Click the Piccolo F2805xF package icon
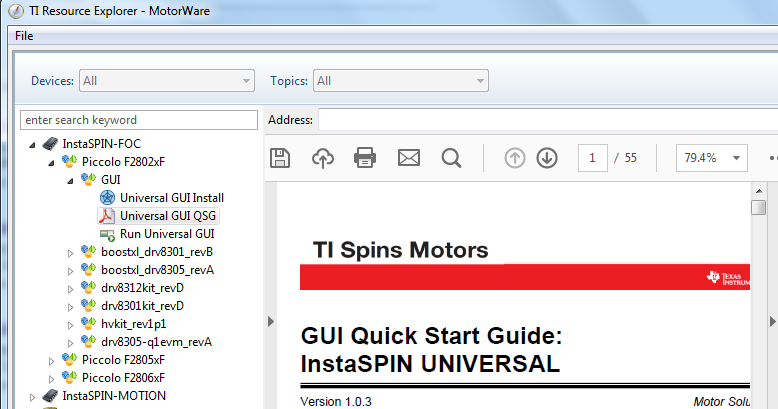 tap(69, 359)
